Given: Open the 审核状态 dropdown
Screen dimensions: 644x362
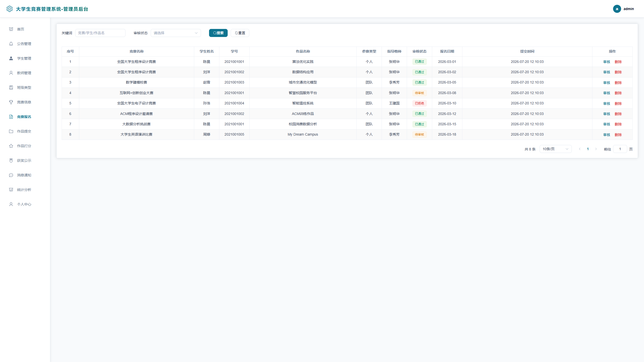Looking at the screenshot, I should (x=176, y=33).
